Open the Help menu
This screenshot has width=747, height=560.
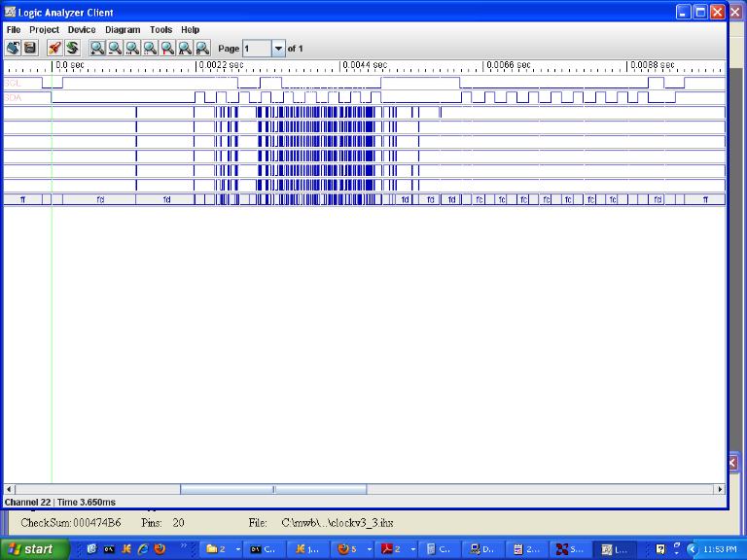[190, 29]
